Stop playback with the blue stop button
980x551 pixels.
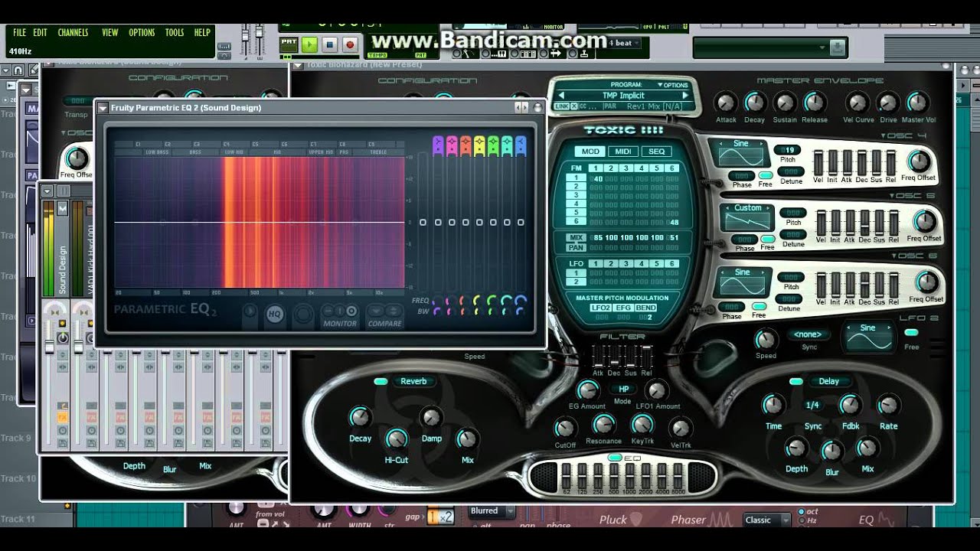[x=329, y=44]
